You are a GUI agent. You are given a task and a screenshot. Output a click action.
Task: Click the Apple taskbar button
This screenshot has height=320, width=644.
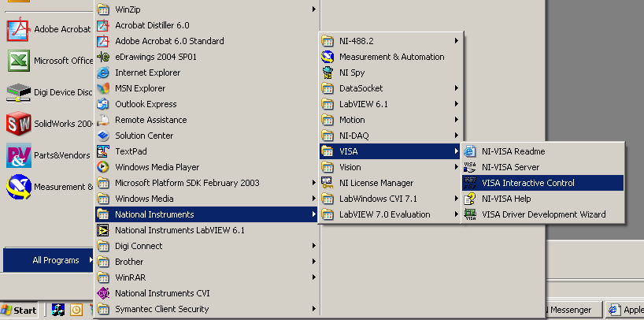[625, 310]
